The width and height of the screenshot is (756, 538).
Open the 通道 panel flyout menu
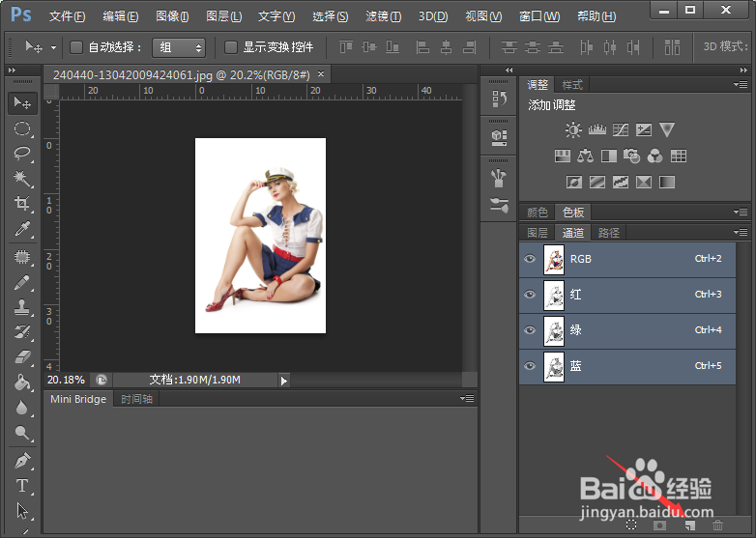pos(741,232)
